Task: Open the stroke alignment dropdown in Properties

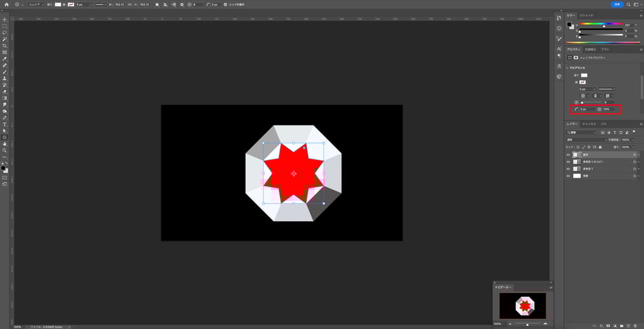Action: [x=585, y=96]
